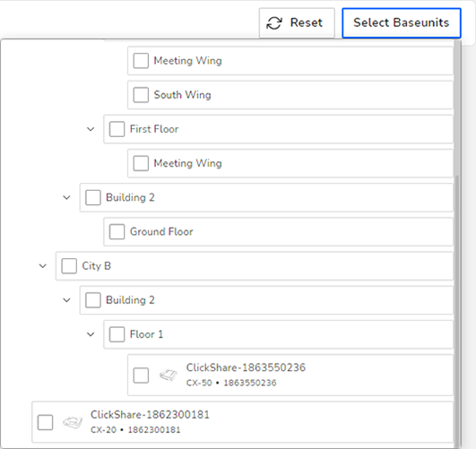Collapse Building 2 under City B

point(66,300)
